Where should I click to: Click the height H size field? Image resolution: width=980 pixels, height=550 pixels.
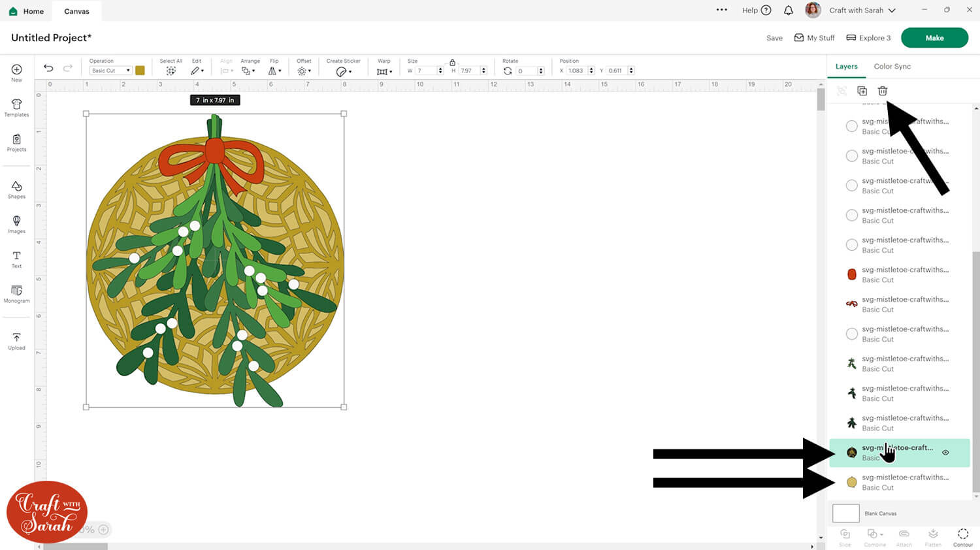coord(470,71)
